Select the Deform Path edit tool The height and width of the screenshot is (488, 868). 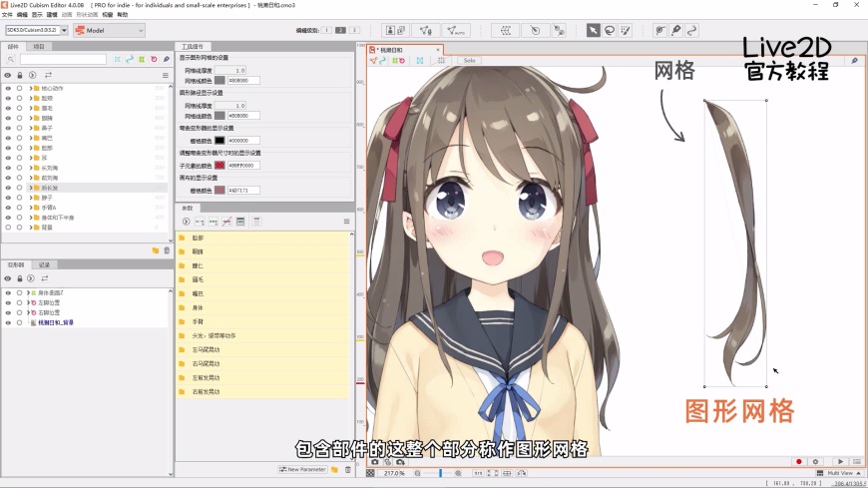pyautogui.click(x=692, y=31)
